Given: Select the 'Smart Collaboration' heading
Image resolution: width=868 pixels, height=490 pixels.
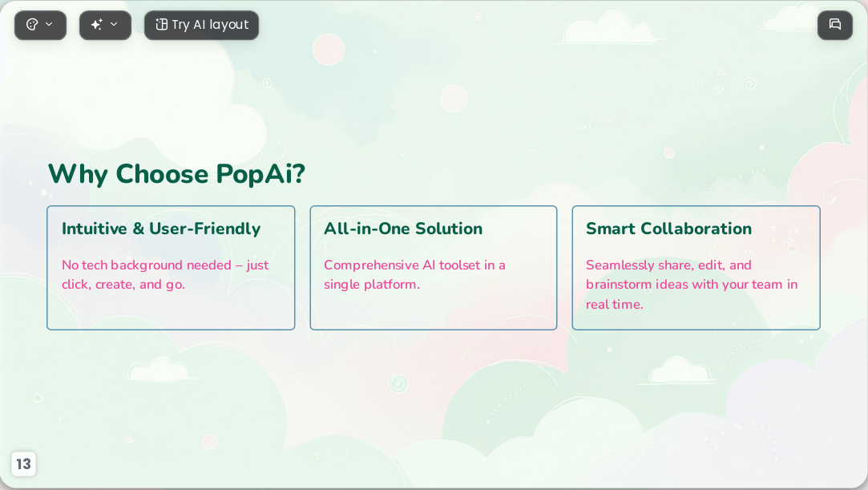Looking at the screenshot, I should 668,229.
